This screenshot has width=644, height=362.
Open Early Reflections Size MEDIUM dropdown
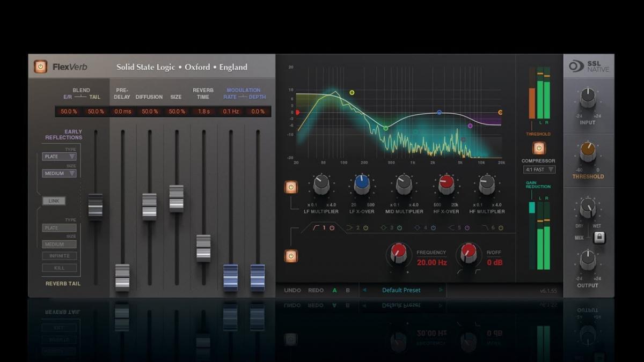click(59, 173)
